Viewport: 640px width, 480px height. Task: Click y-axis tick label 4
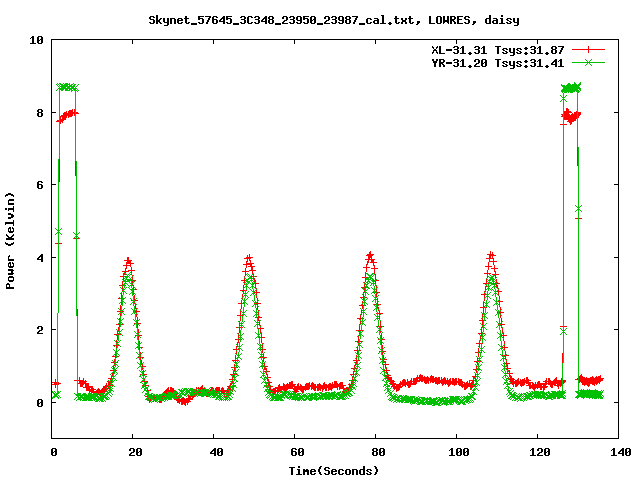coord(40,258)
